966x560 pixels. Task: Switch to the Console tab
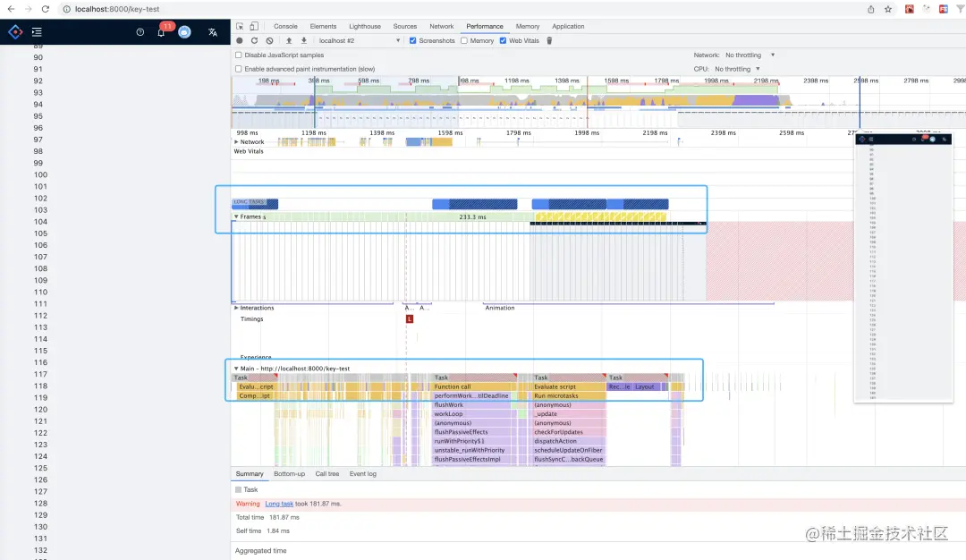[285, 27]
